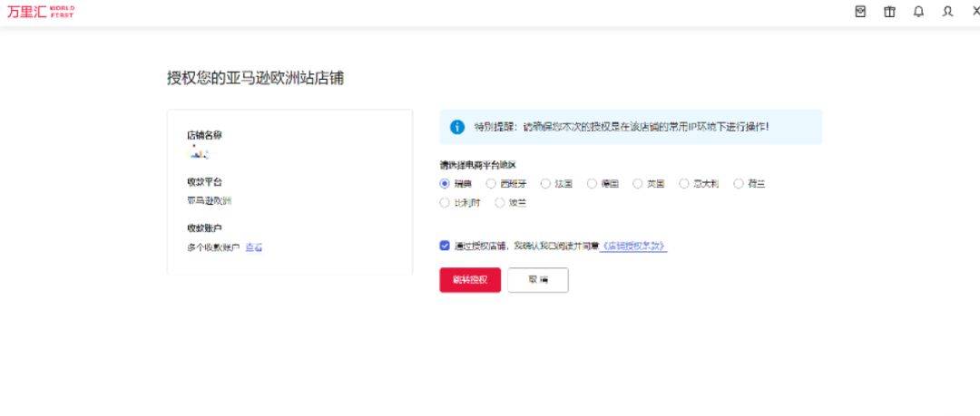Uncheck the store authorization agreement checkbox
Image resolution: width=980 pixels, height=416 pixels.
point(445,246)
